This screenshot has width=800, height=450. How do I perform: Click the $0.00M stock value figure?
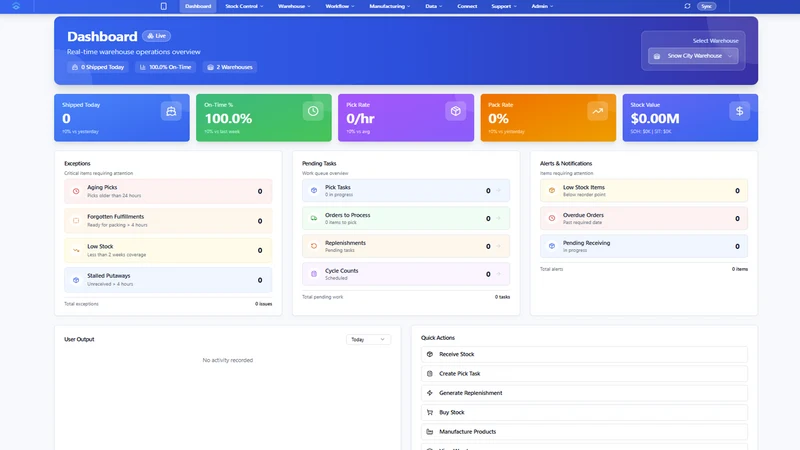(655, 118)
